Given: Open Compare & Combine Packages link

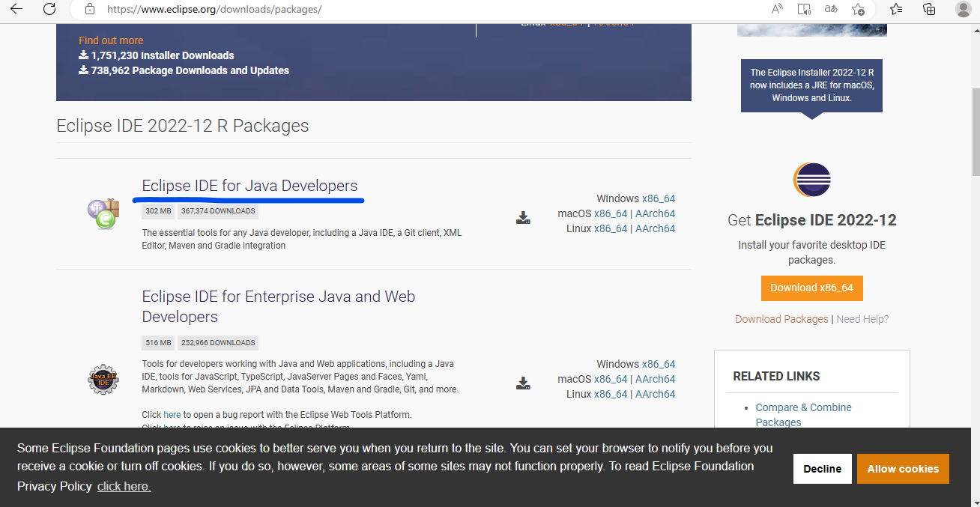Looking at the screenshot, I should 803,415.
